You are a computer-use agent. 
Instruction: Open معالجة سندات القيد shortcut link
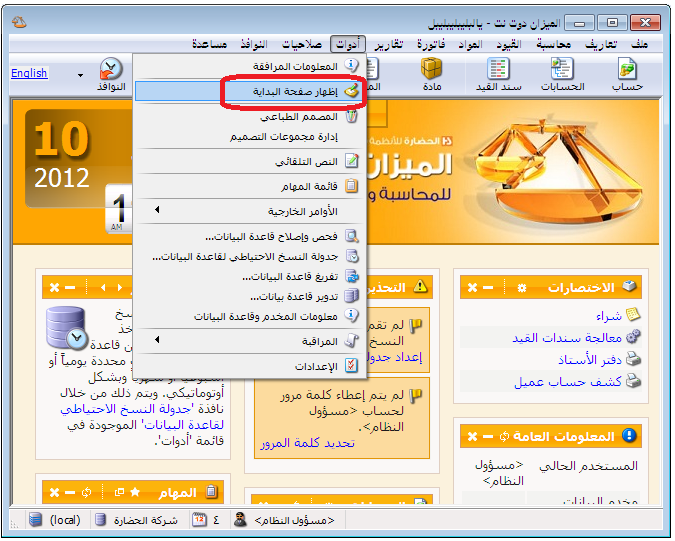567,338
